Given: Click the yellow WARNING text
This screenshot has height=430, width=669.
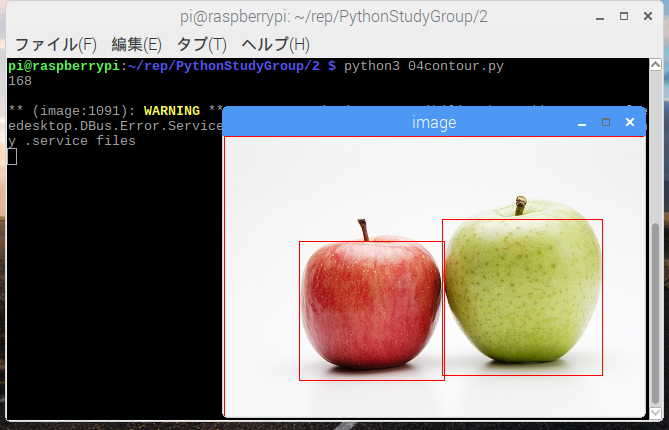Looking at the screenshot, I should 172,111.
